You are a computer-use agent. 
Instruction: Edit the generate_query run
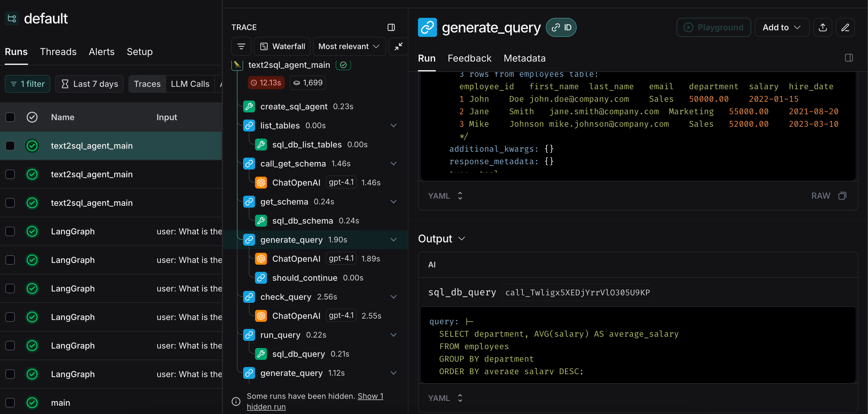pos(845,27)
